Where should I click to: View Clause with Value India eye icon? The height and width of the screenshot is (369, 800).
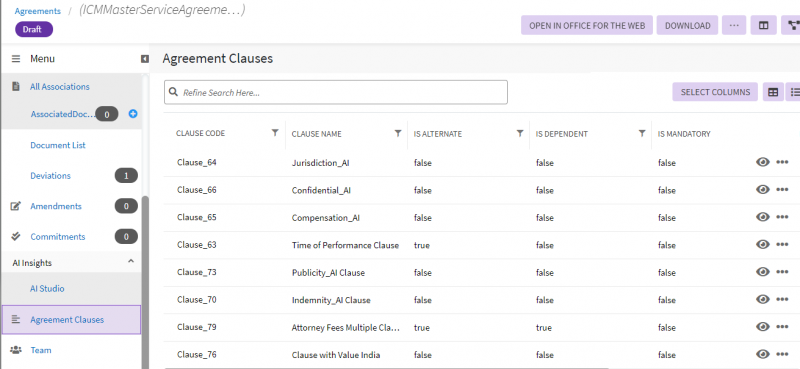(x=763, y=354)
